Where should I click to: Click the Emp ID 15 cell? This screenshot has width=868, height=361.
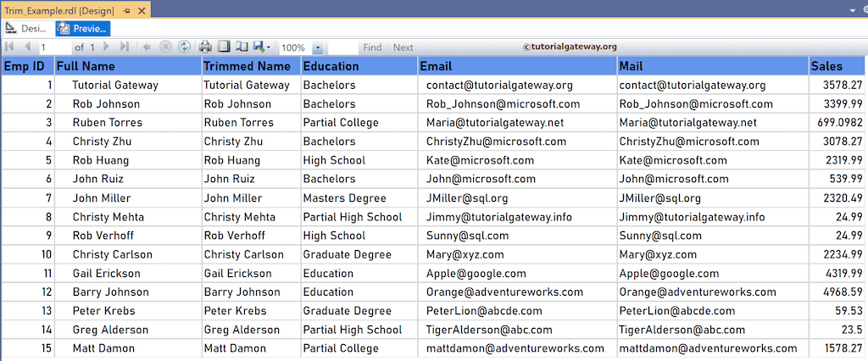pos(28,349)
